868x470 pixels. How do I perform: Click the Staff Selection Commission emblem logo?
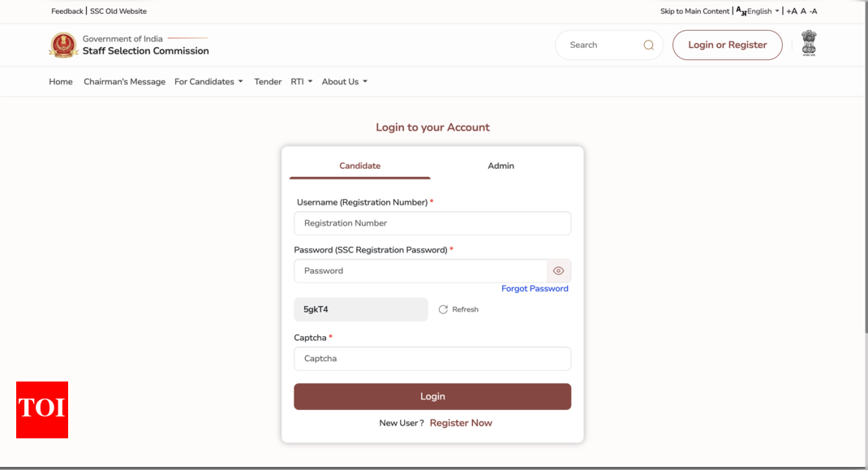62,45
